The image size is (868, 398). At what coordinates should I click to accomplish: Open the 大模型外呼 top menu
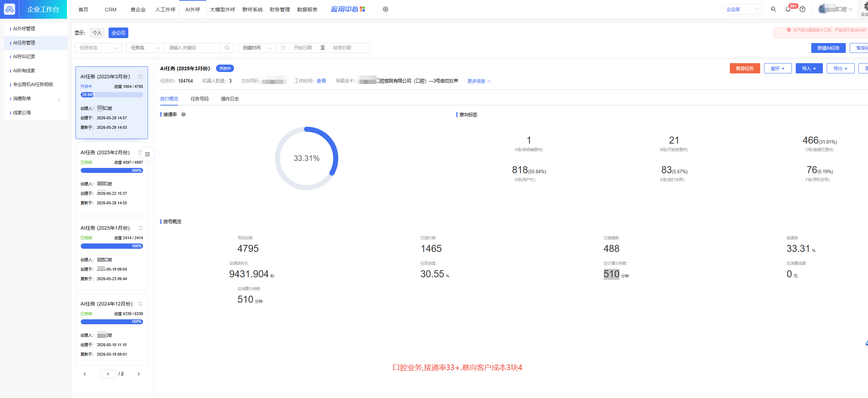[222, 10]
